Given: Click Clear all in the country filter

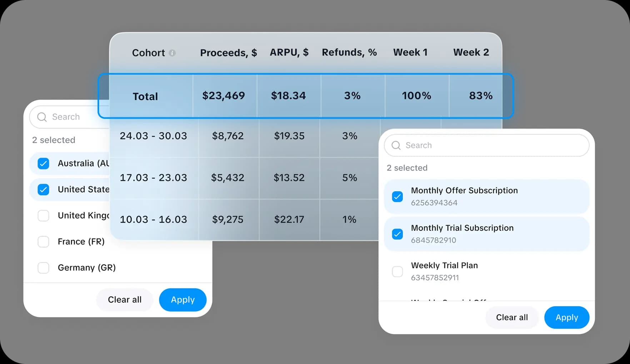Looking at the screenshot, I should [125, 300].
